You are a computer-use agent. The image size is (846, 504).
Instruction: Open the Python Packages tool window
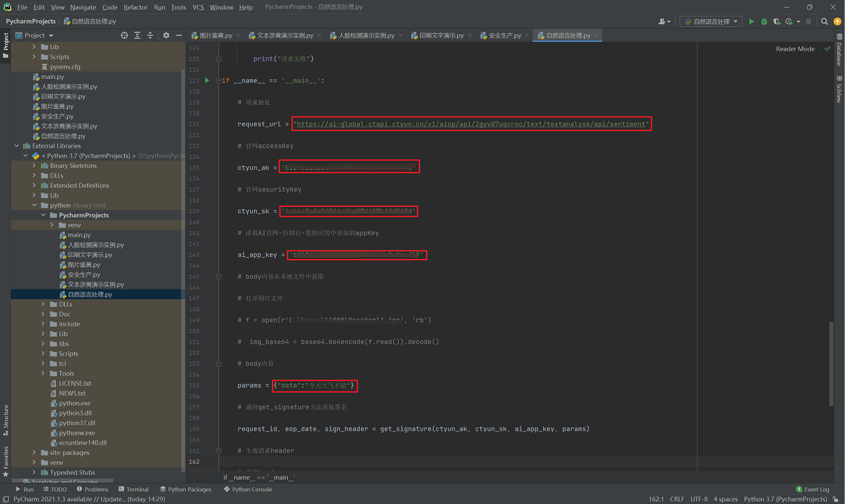[185, 489]
